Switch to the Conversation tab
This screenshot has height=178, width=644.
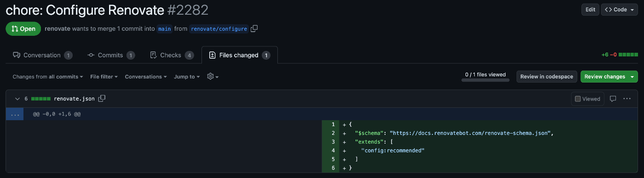click(x=42, y=55)
